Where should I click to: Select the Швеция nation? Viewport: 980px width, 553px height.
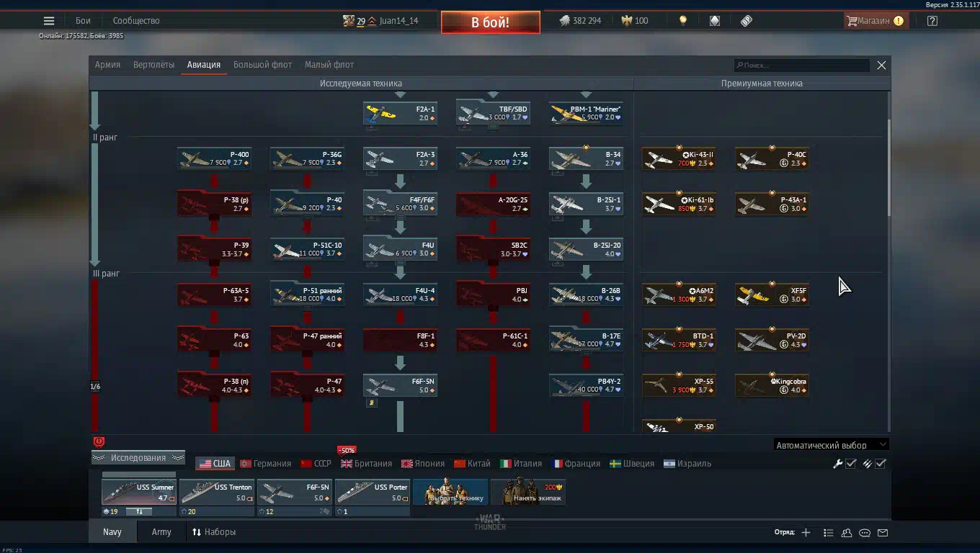[x=632, y=464]
